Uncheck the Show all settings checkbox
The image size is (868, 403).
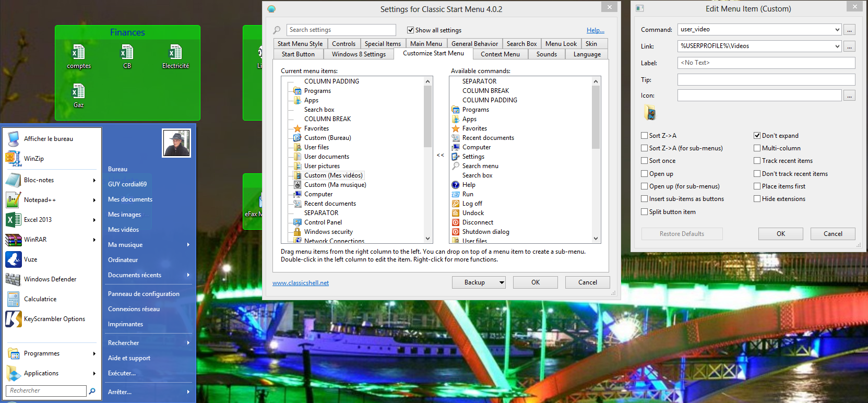point(410,30)
